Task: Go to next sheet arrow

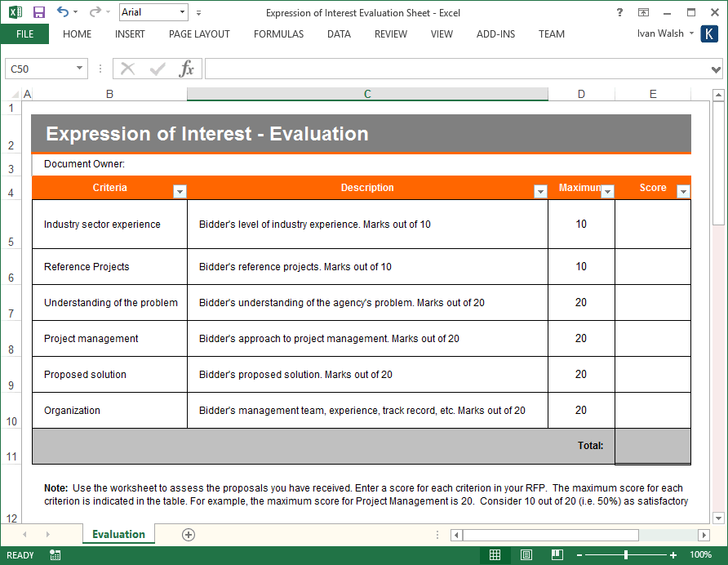Action: coord(47,535)
